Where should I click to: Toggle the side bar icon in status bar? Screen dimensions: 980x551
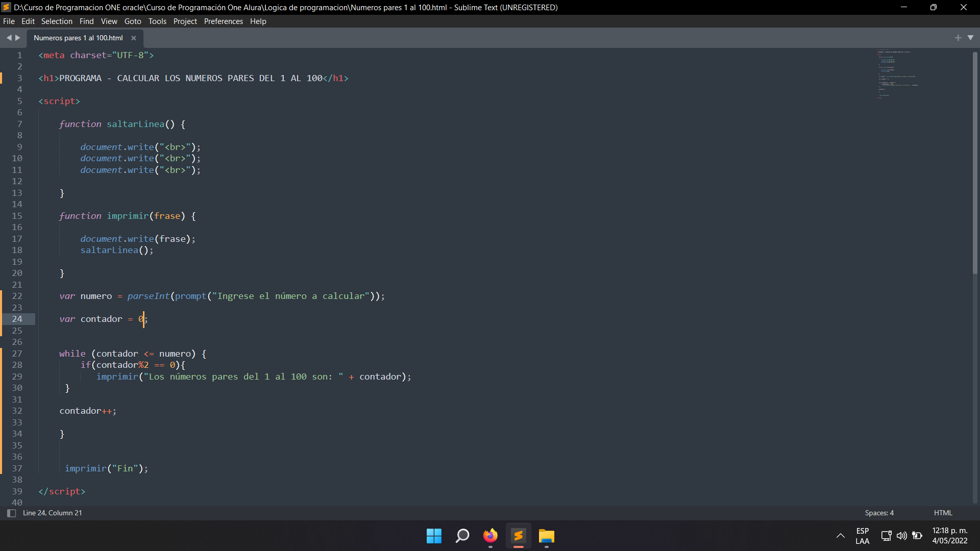point(11,513)
